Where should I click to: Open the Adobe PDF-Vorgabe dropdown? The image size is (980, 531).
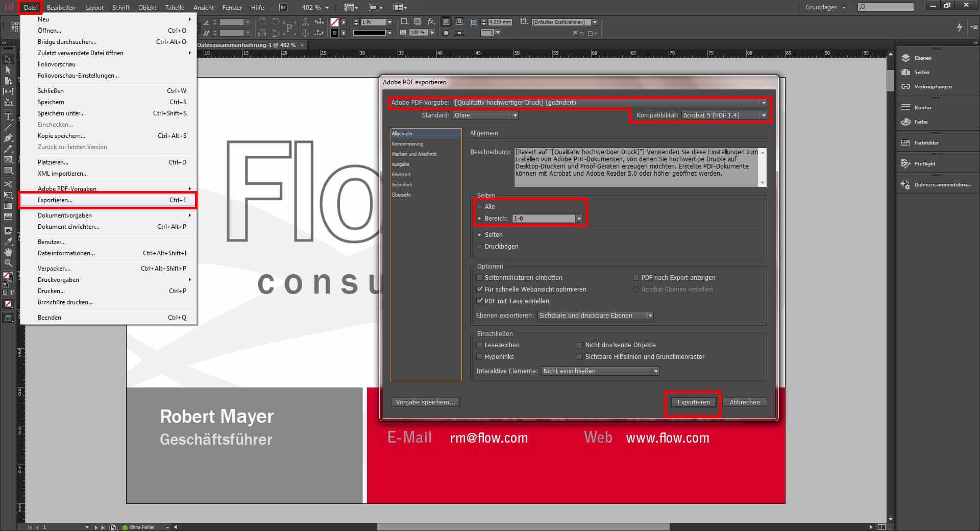tap(763, 103)
